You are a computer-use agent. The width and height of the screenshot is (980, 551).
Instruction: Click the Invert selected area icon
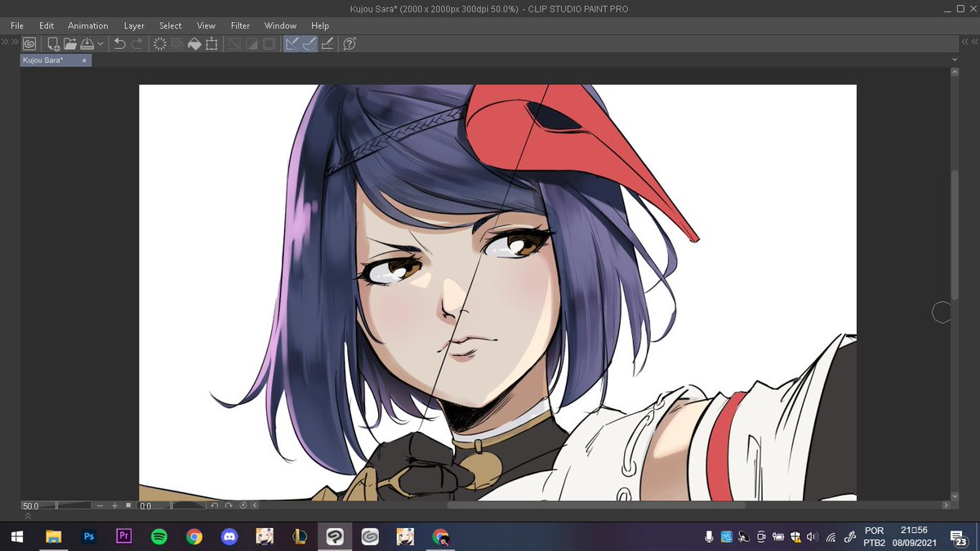252,44
